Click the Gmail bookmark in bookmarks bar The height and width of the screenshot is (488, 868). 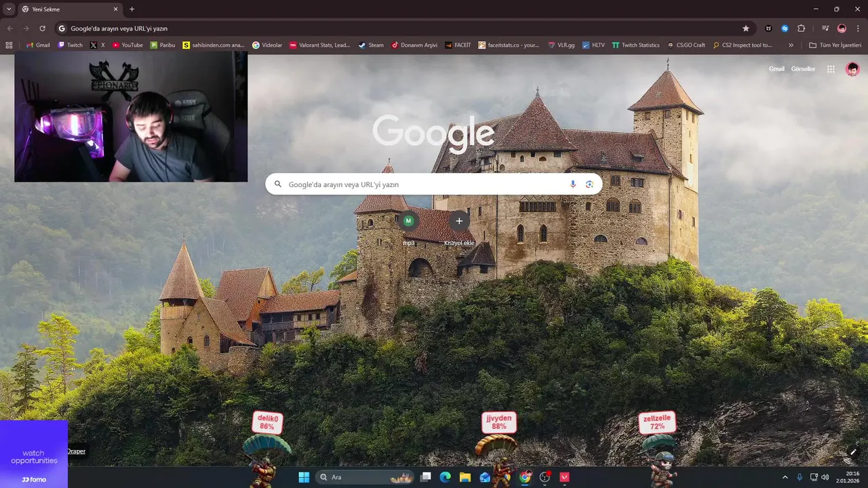tap(38, 45)
